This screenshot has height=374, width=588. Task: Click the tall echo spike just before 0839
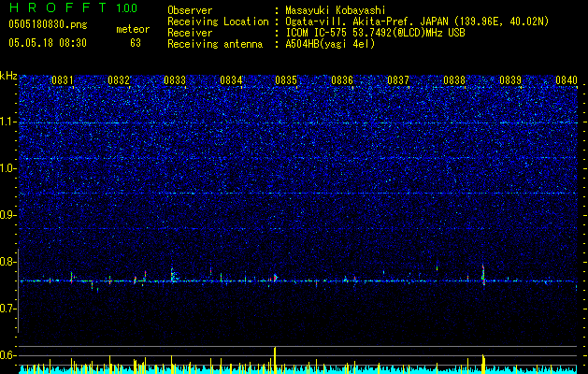(x=483, y=275)
